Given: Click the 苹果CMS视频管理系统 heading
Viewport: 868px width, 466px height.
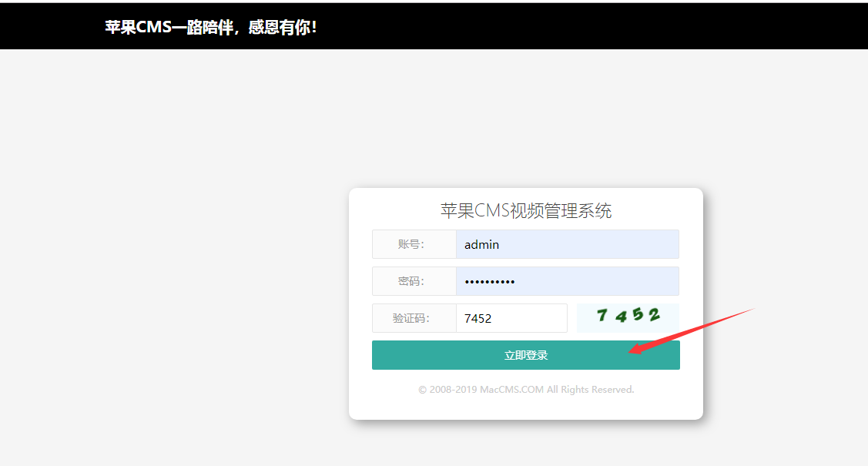Looking at the screenshot, I should (526, 211).
